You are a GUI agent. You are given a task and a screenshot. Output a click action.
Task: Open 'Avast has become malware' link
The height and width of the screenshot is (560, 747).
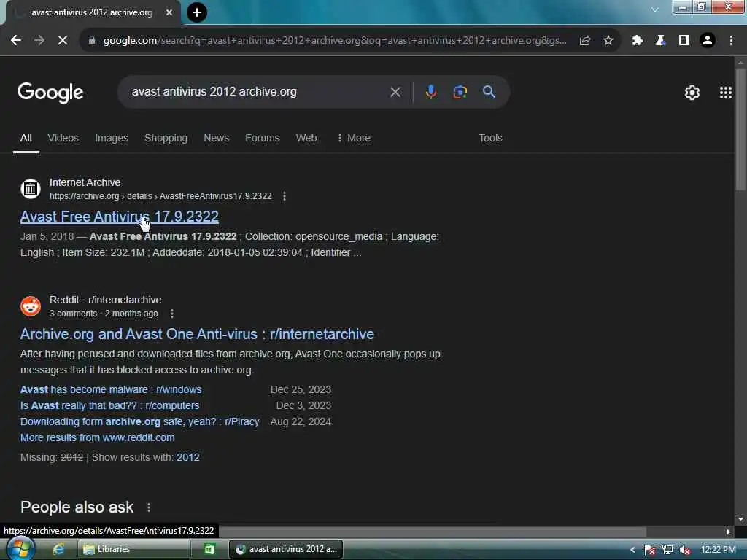pyautogui.click(x=111, y=389)
